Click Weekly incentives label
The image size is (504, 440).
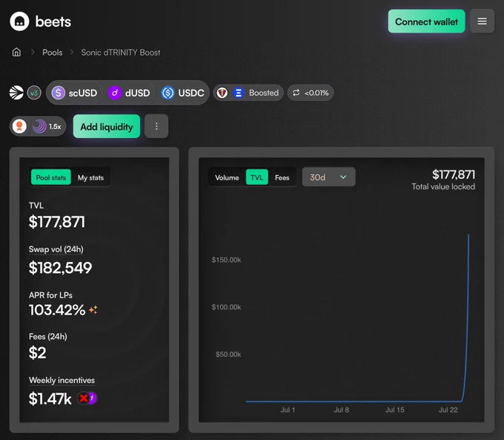62,380
